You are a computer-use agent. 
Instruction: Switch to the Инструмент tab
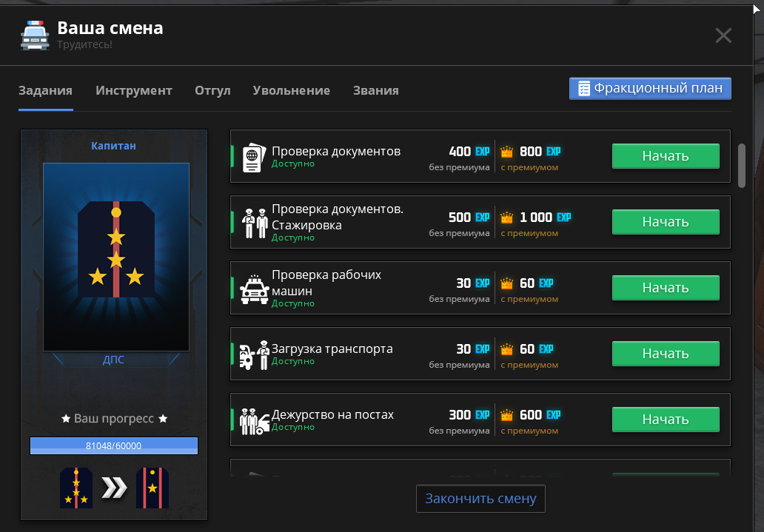134,91
